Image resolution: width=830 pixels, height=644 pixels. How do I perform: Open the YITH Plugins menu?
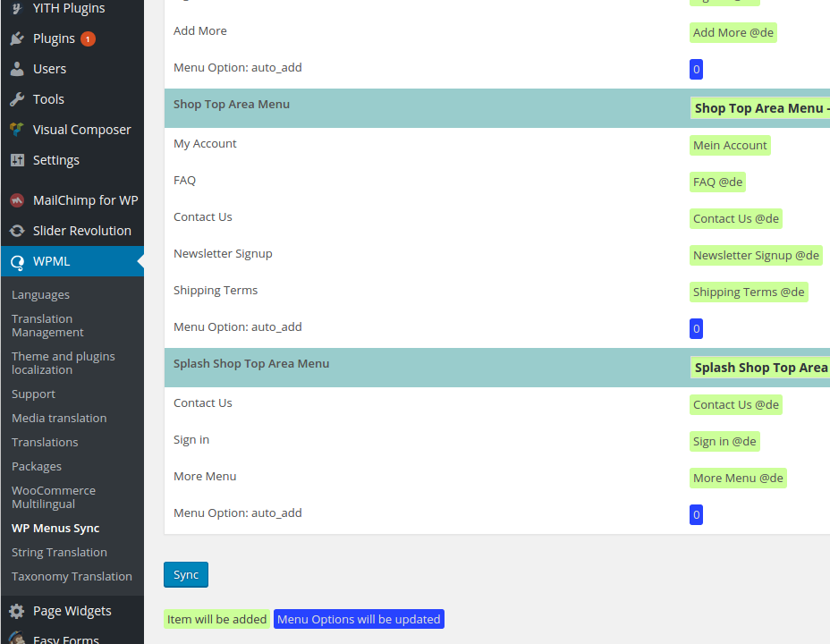click(x=68, y=8)
